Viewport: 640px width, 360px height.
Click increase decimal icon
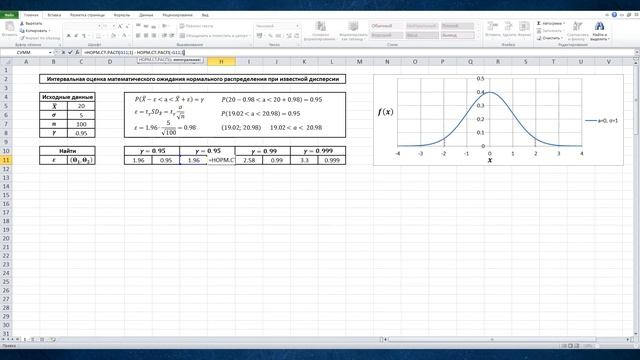click(x=289, y=36)
